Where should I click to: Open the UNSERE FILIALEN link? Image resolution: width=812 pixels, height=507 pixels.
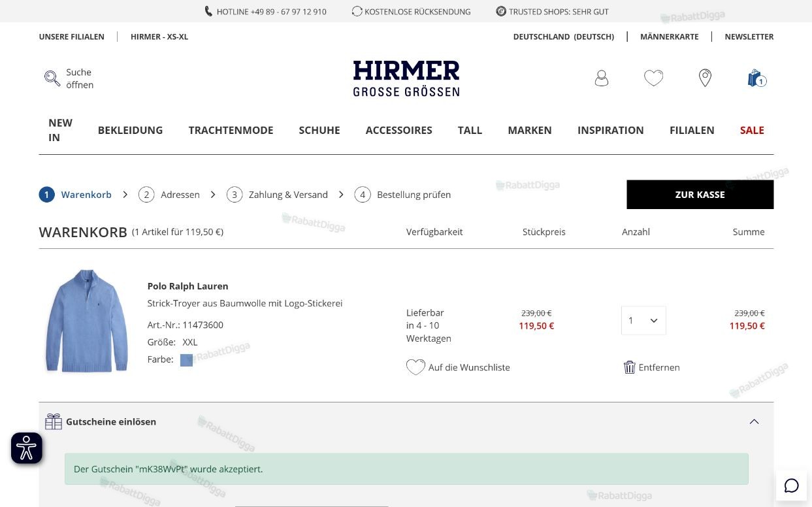[71, 37]
